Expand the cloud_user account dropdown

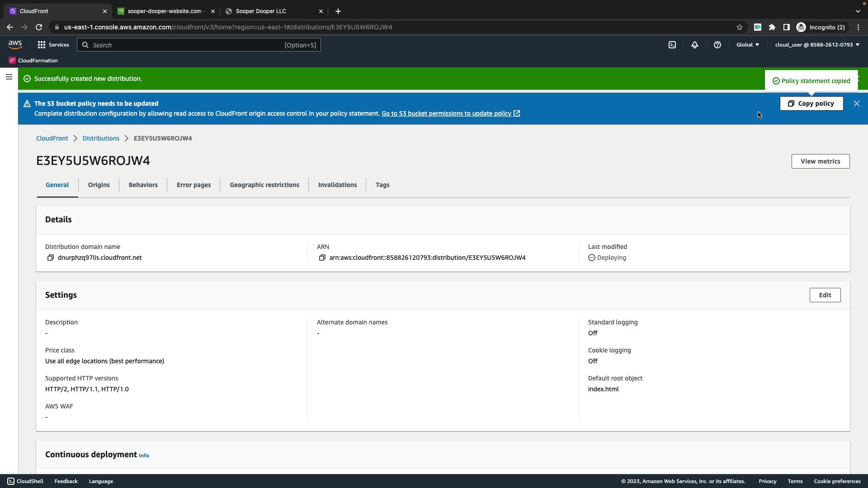[817, 45]
